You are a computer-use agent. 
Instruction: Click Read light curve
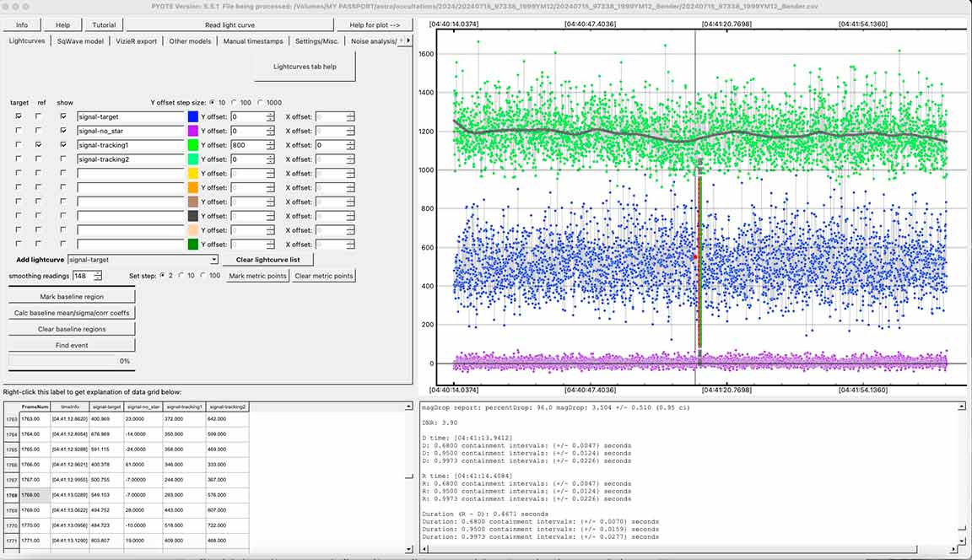(x=230, y=24)
